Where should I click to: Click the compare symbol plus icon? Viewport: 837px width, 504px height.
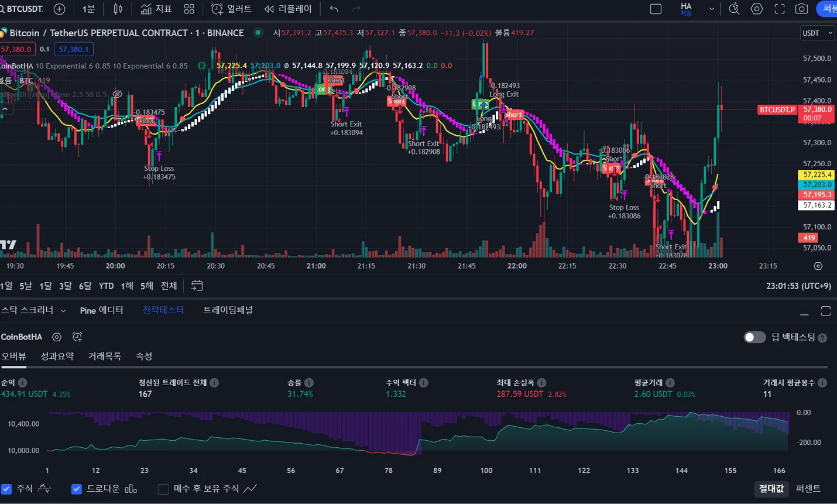[59, 9]
